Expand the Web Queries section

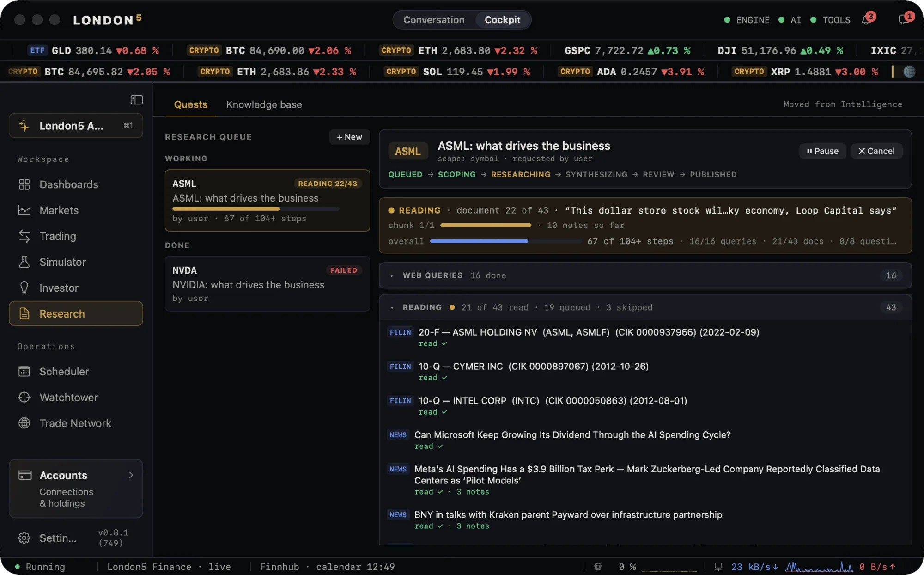[645, 275]
